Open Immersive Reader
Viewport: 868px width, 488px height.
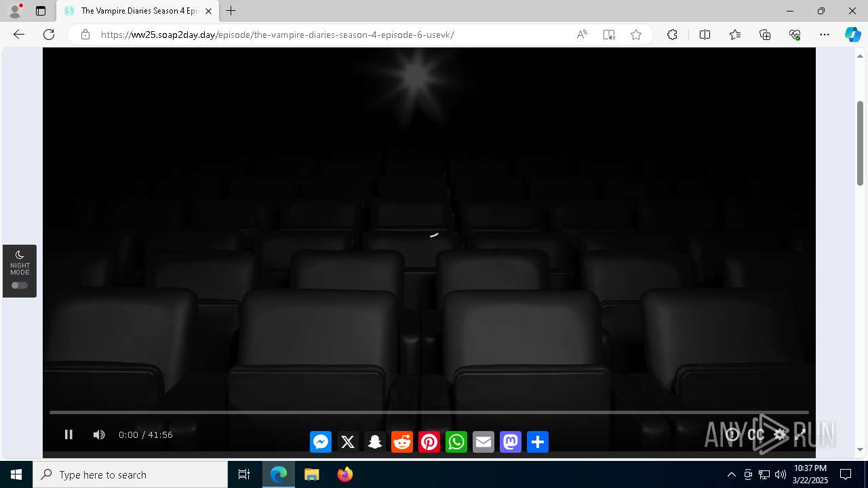tap(609, 35)
